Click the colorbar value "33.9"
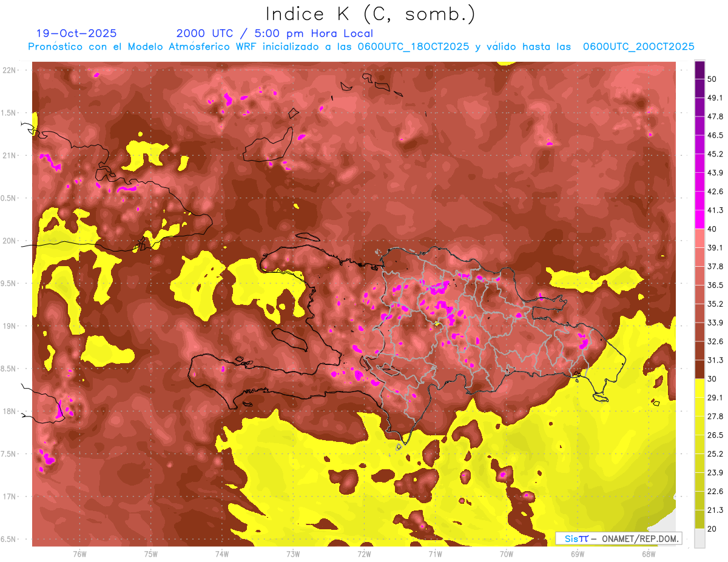 tap(715, 323)
